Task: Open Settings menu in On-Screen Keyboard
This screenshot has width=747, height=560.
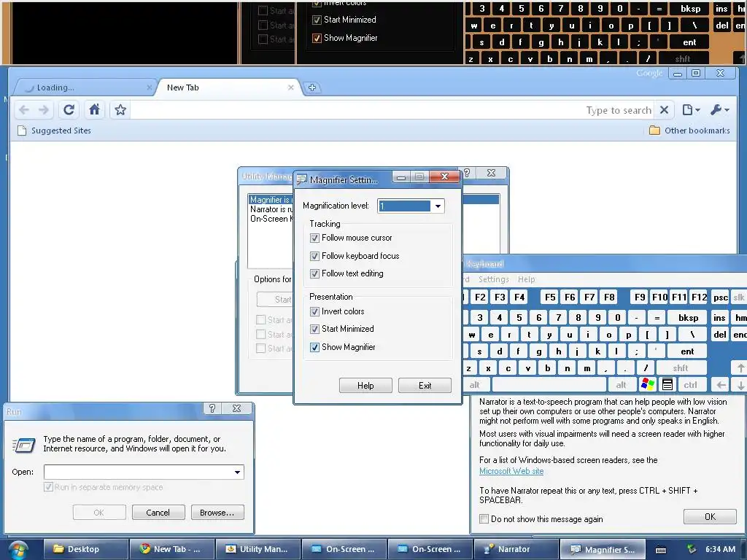Action: (494, 279)
